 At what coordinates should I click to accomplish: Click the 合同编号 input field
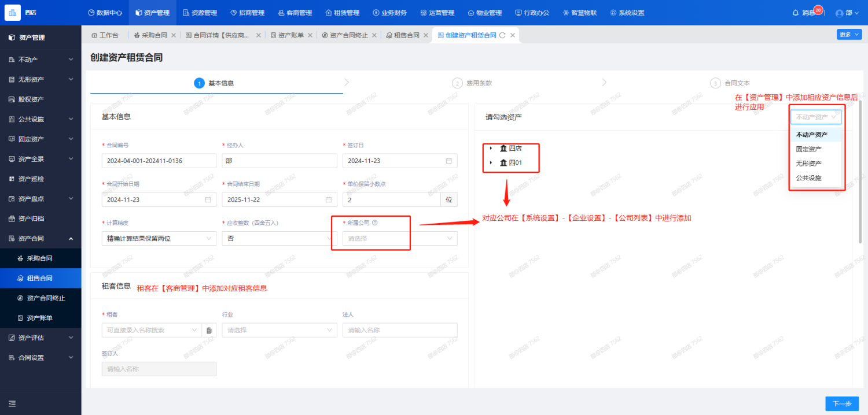tap(159, 161)
